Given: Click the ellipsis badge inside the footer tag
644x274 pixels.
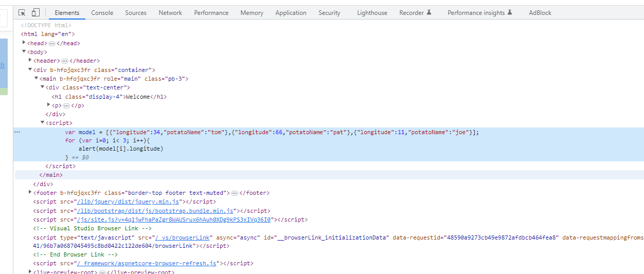Looking at the screenshot, I should coord(235,193).
